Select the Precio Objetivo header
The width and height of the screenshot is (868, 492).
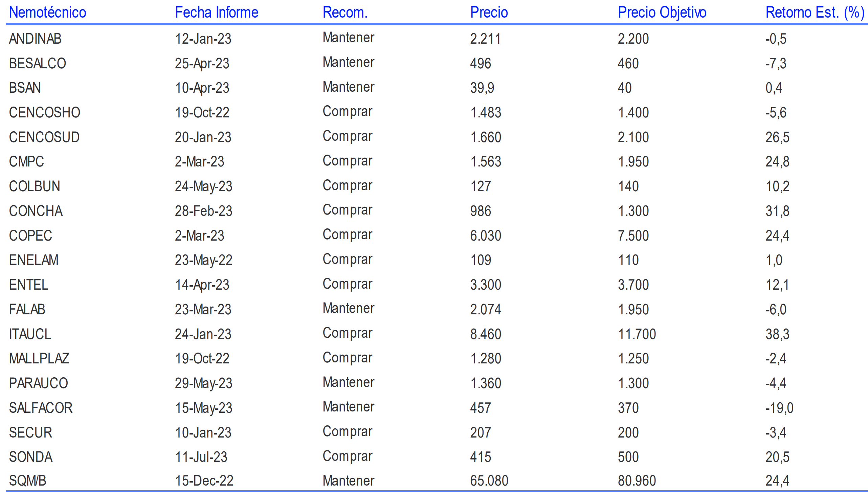point(662,13)
